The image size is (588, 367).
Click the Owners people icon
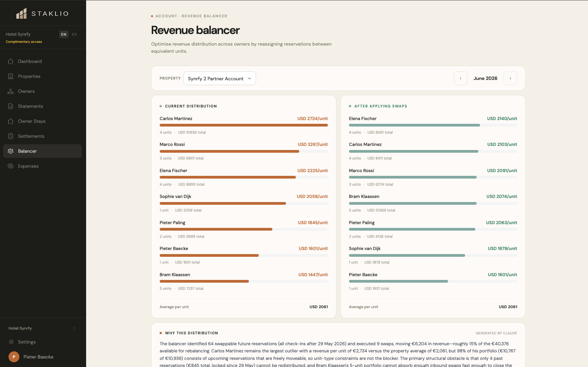pyautogui.click(x=11, y=91)
